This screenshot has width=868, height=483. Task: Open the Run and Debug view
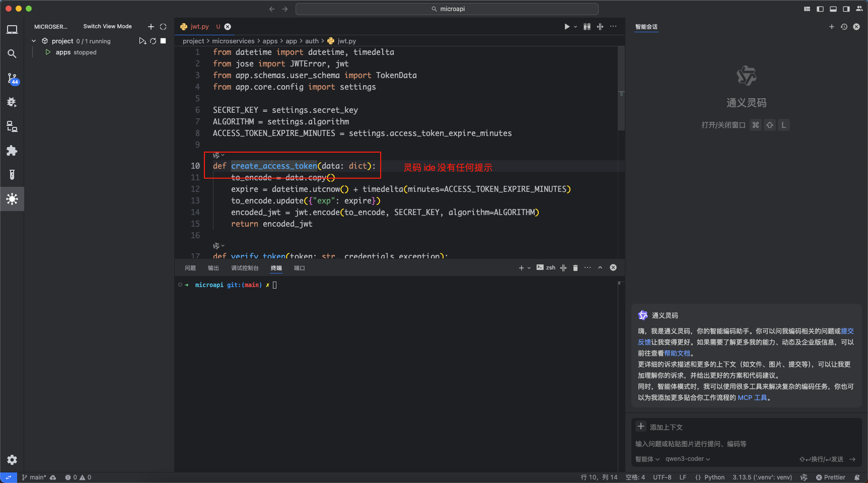pyautogui.click(x=12, y=102)
